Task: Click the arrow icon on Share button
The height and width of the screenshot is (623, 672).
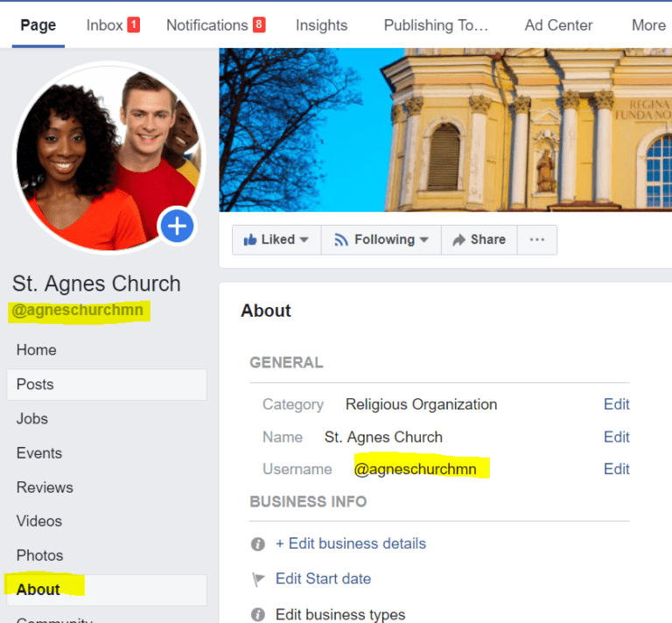Action: 459,240
